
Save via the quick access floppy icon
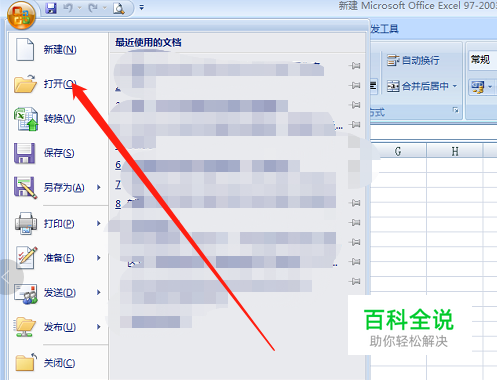51,8
